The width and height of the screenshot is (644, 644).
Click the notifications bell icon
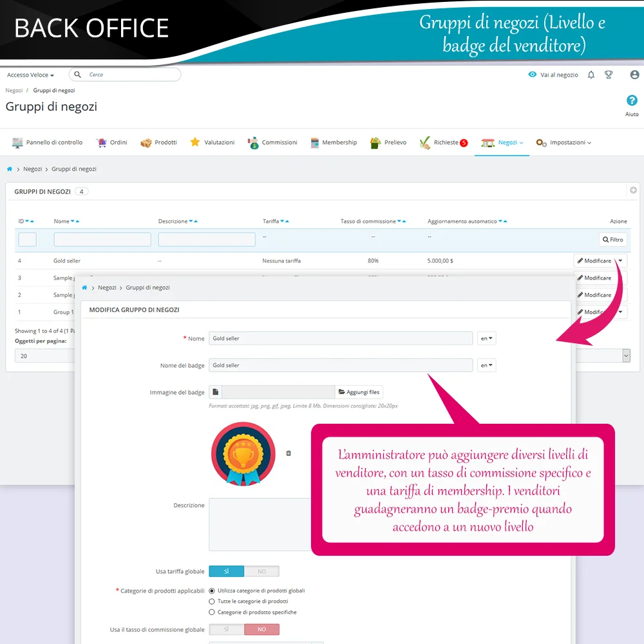(591, 75)
